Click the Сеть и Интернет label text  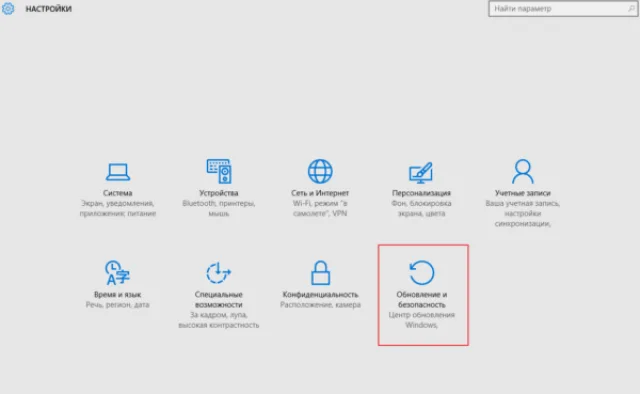pos(320,193)
